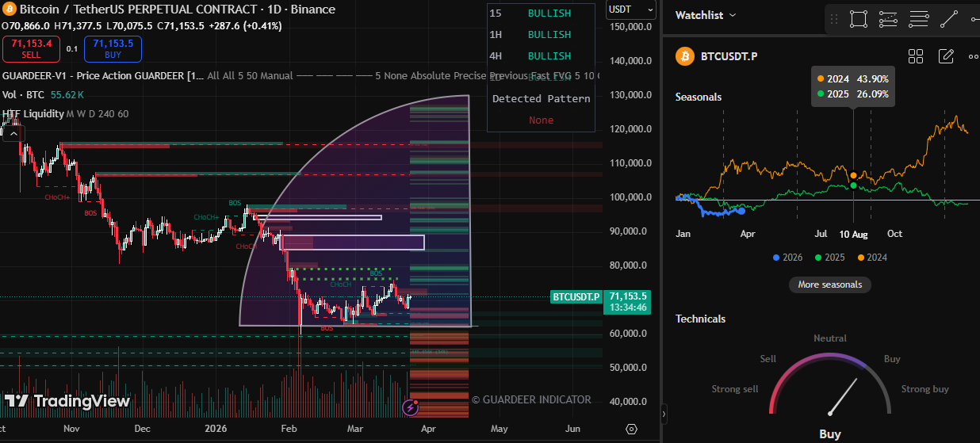Click the Seasonals section heading
Viewport: 980px width, 443px height.
699,97
